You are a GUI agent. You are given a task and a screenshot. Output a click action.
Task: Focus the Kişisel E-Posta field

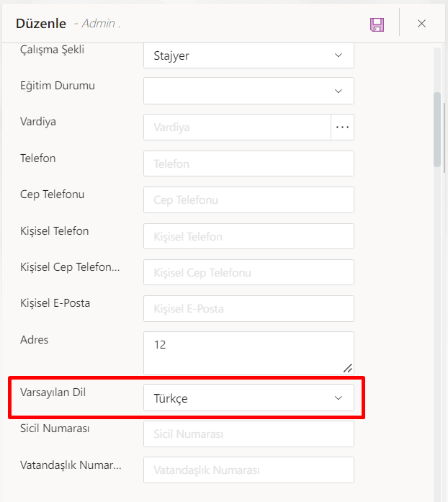click(248, 309)
